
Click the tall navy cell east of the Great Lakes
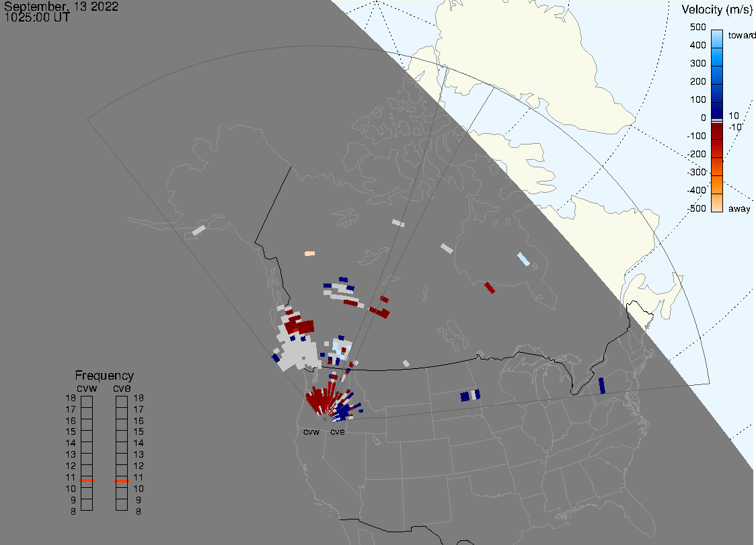602,386
